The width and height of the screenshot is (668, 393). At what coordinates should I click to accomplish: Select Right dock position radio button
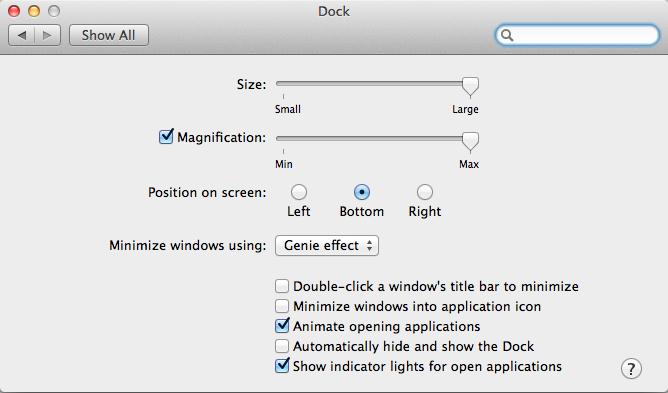tap(425, 192)
